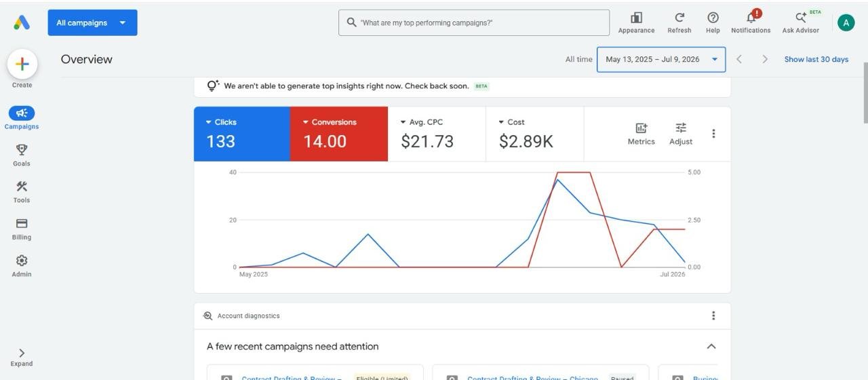Open the All campaigns dropdown
The image size is (868, 380).
click(92, 22)
